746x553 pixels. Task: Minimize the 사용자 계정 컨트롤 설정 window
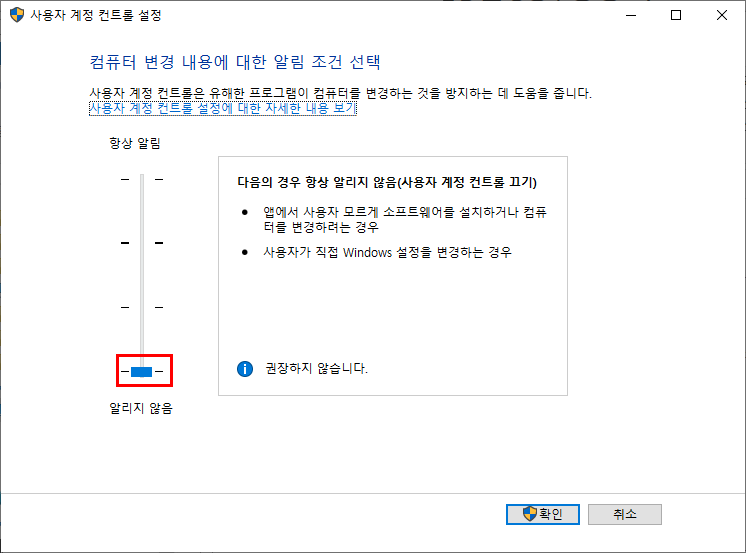631,15
